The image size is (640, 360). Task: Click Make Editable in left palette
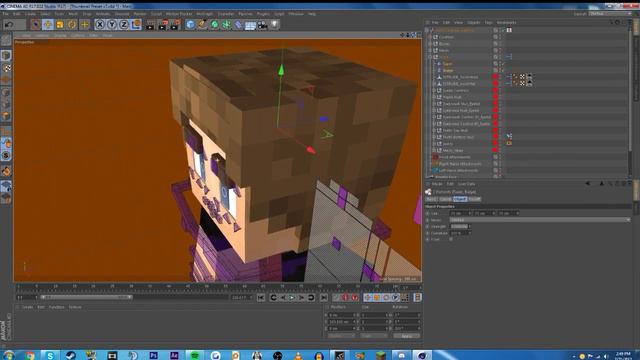[6, 40]
